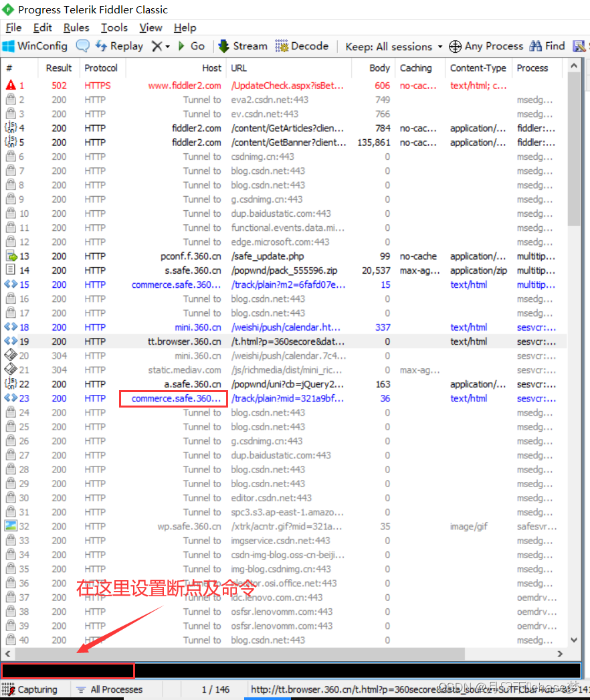Sort by the Host column header

pyautogui.click(x=211, y=68)
